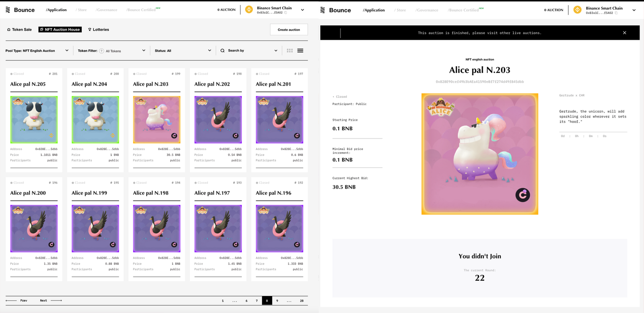644x313 pixels.
Task: Select the Lotteries tab
Action: (99, 29)
